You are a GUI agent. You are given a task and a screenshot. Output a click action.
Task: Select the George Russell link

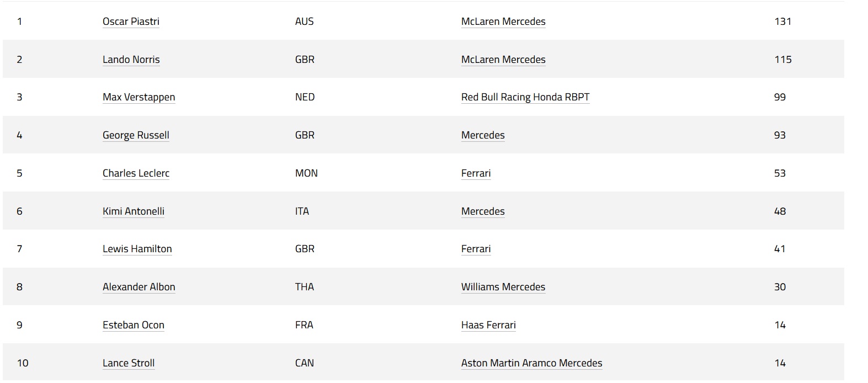136,135
